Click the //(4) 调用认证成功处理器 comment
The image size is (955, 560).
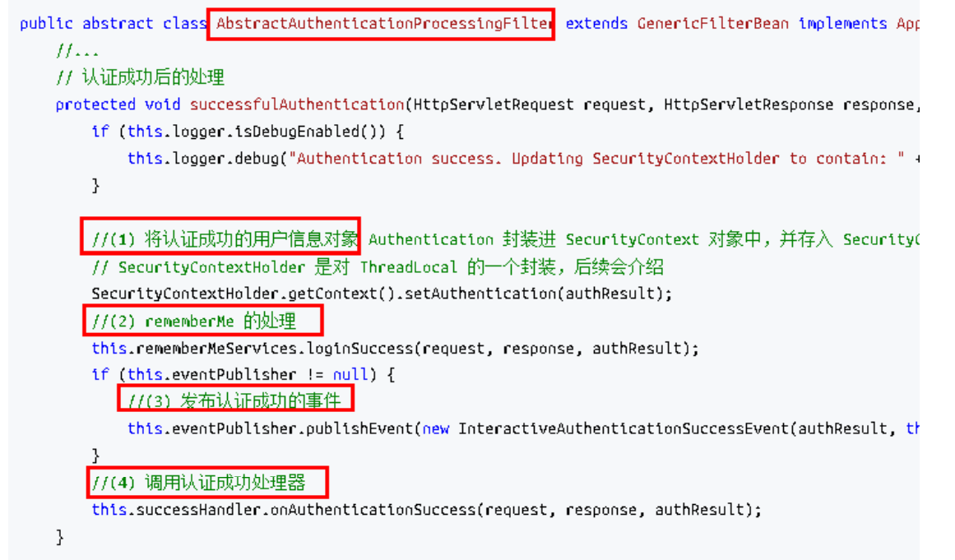(x=198, y=483)
